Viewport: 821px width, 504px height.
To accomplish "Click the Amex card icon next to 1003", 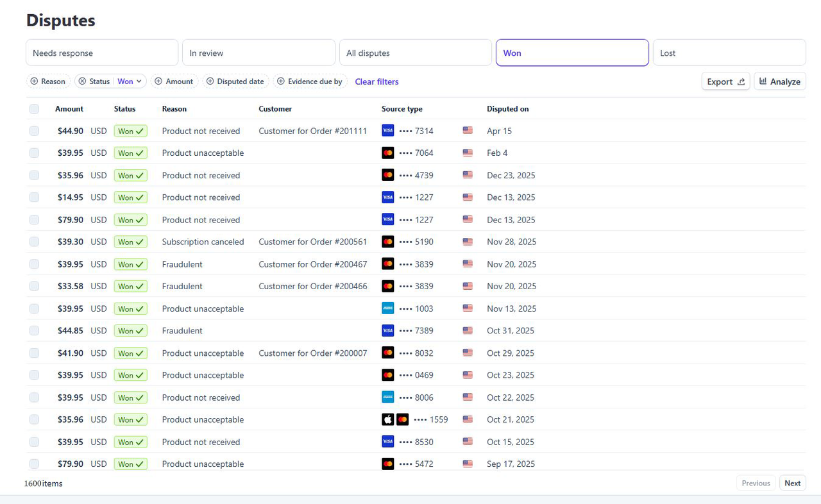I will point(387,308).
